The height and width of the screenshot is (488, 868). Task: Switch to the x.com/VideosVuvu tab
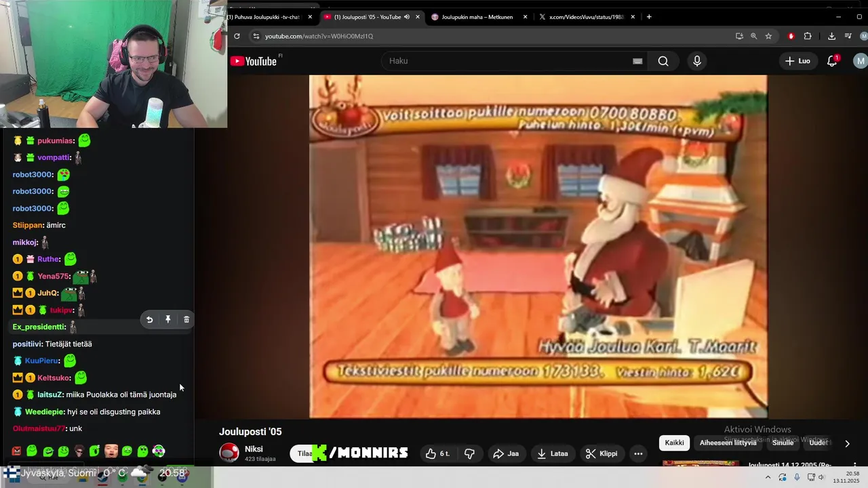pyautogui.click(x=585, y=17)
